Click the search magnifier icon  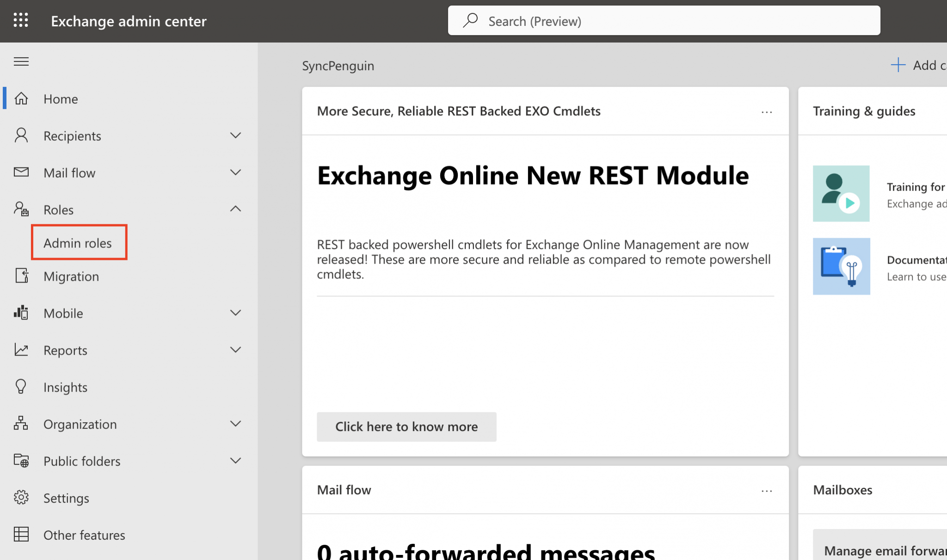click(x=470, y=20)
